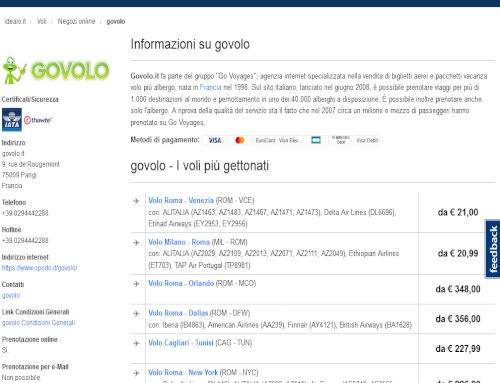Click the blue American Express card icon
The width and height of the screenshot is (500, 383).
pos(316,140)
